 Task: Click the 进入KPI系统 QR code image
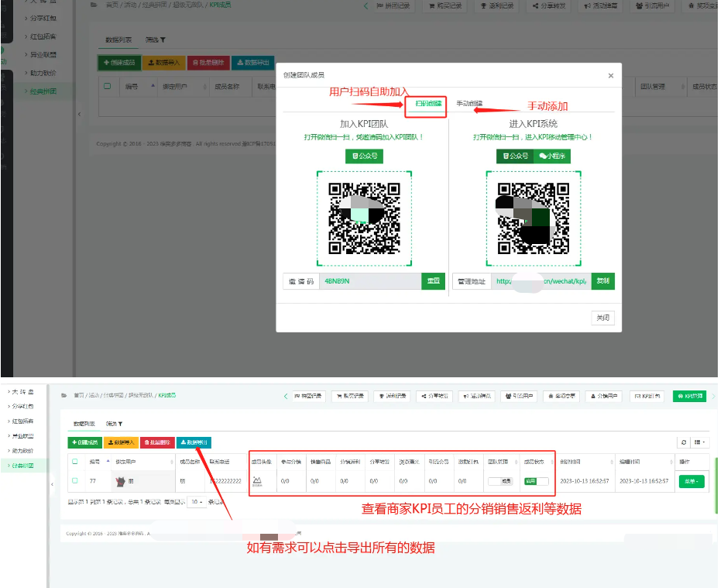coord(534,218)
